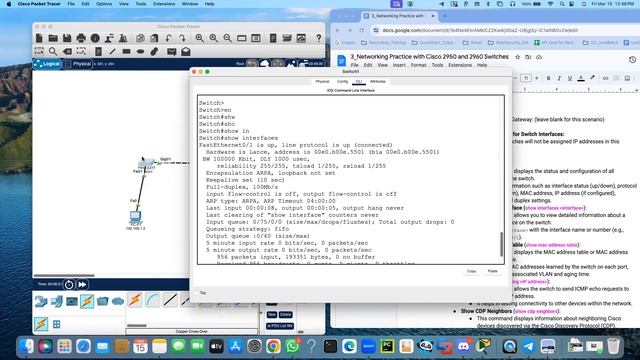Select the Draw Line tool

[112, 51]
